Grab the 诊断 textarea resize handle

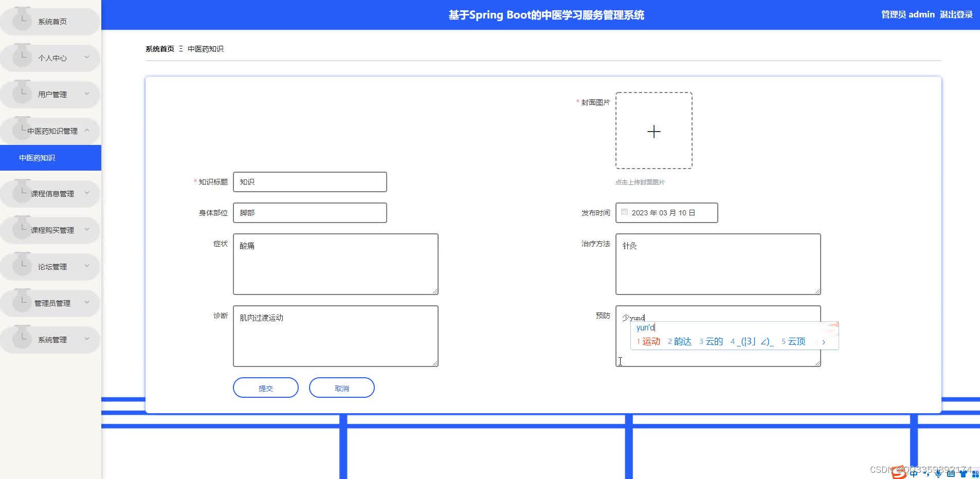tap(435, 363)
